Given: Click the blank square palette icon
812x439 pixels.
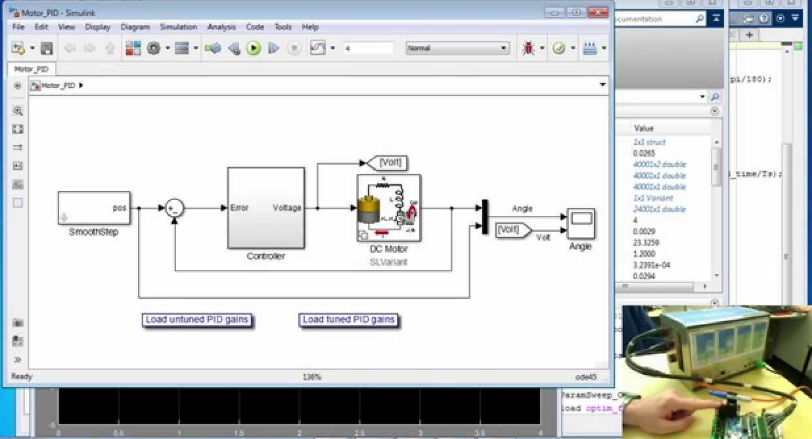Looking at the screenshot, I should click(18, 202).
